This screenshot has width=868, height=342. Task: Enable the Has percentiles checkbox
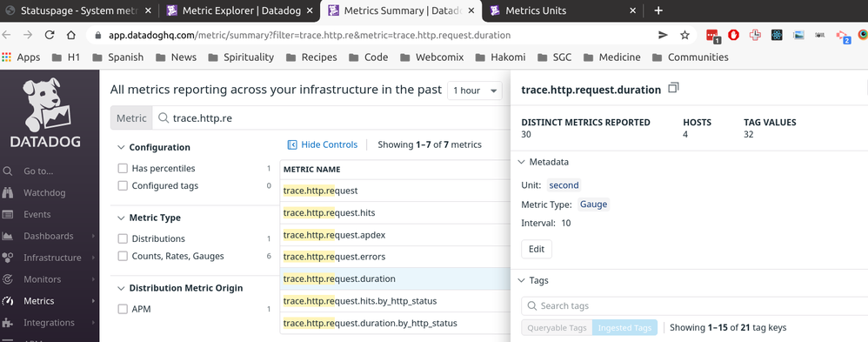(123, 169)
